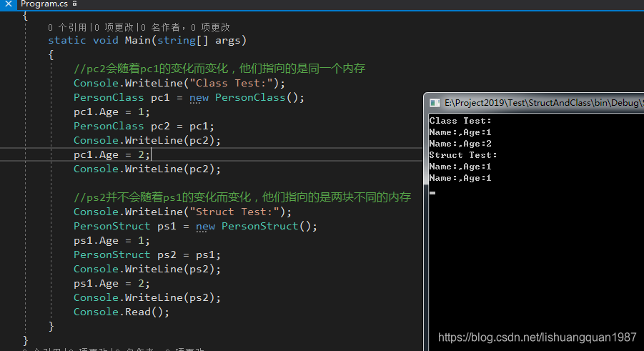Click the blog.csdn.net watermark URL
Viewport: 644px width, 351px height.
pos(537,337)
